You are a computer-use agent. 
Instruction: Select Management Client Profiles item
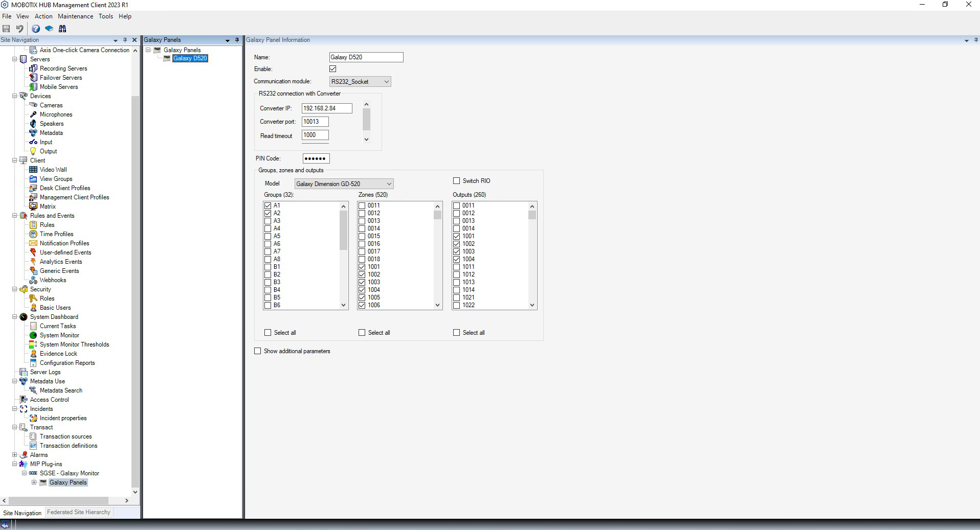(75, 197)
